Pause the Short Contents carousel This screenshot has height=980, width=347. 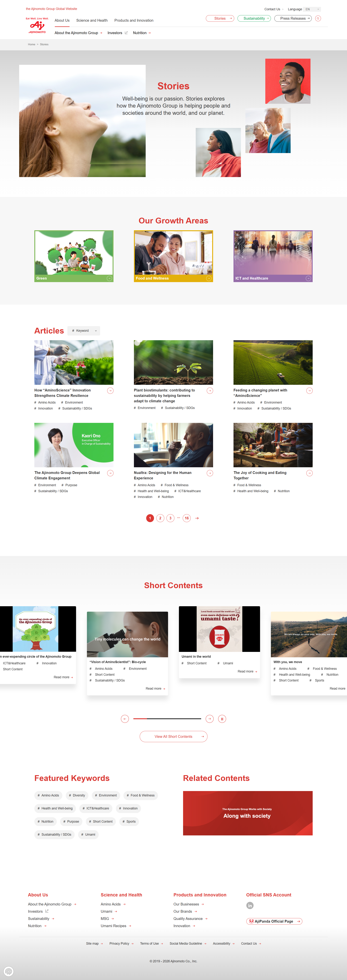(222, 719)
